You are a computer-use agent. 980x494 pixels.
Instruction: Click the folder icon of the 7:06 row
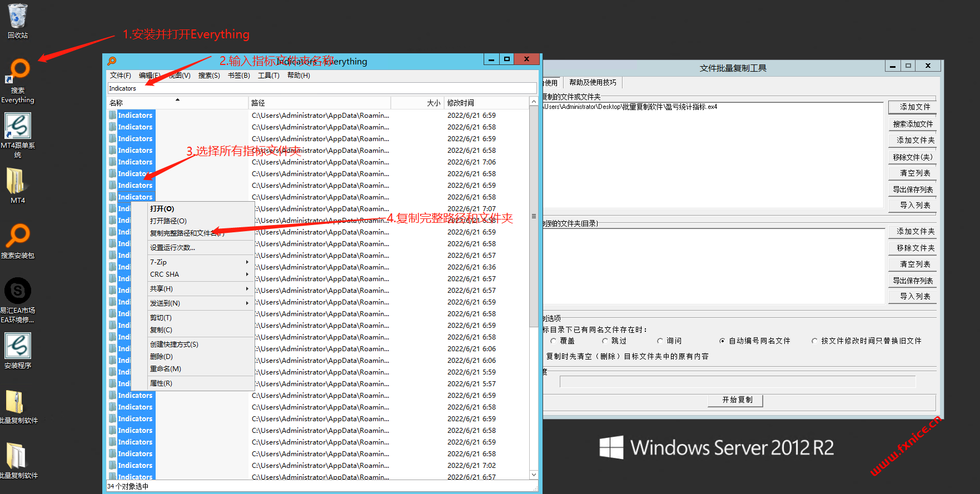[113, 162]
